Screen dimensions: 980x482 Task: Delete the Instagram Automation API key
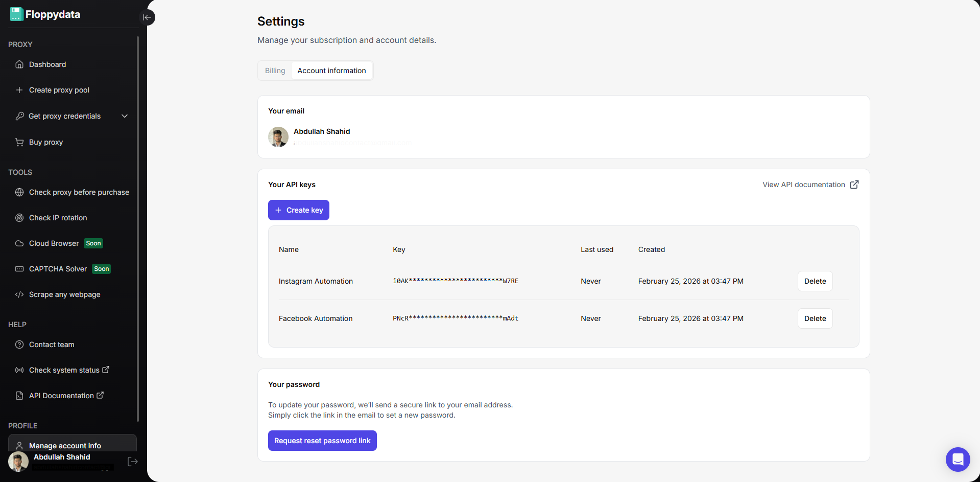815,281
